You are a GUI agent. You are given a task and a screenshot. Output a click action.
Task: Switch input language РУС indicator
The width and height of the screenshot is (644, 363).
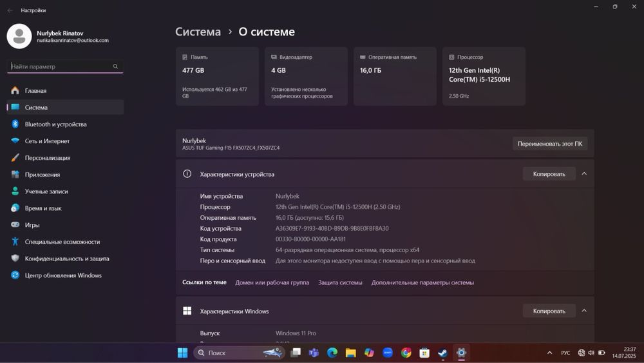coord(565,353)
